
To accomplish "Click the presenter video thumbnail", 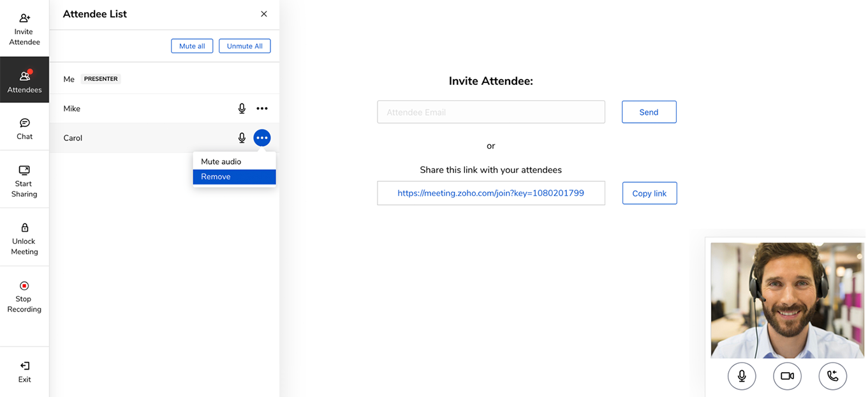I will [787, 300].
